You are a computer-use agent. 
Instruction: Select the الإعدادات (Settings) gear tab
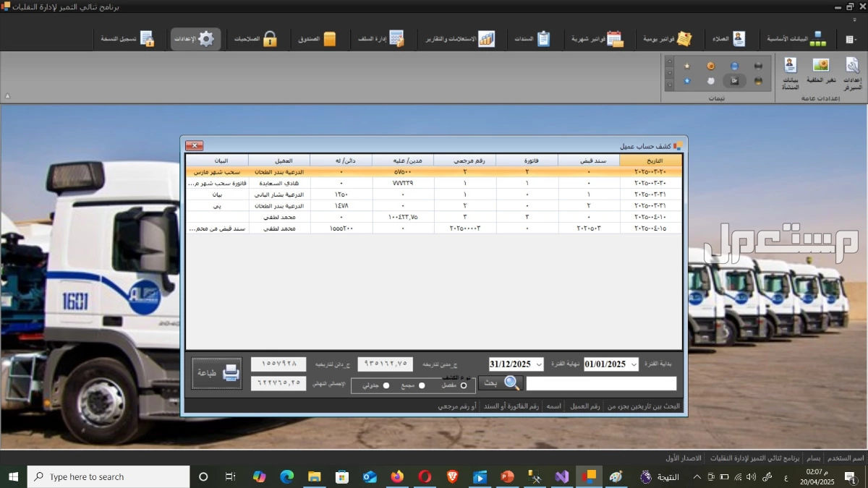click(x=195, y=39)
